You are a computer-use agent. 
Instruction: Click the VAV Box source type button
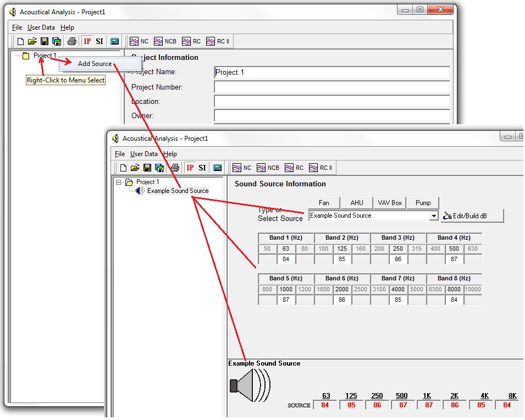tap(390, 203)
